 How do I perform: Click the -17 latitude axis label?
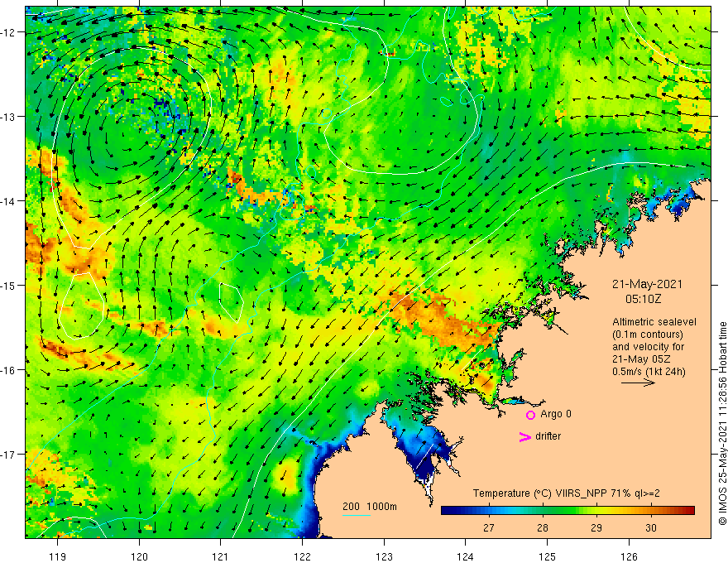pos(8,454)
